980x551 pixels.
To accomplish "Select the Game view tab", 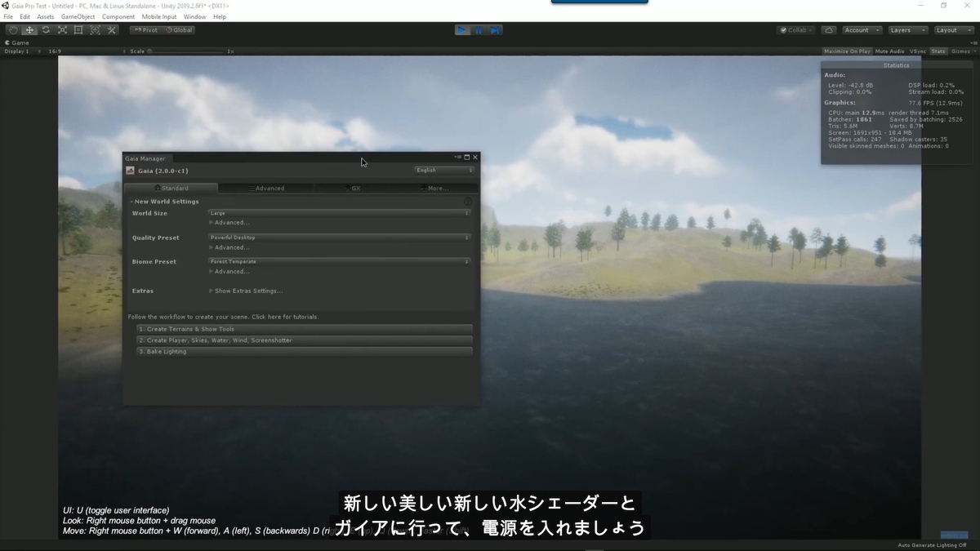I will (x=17, y=42).
